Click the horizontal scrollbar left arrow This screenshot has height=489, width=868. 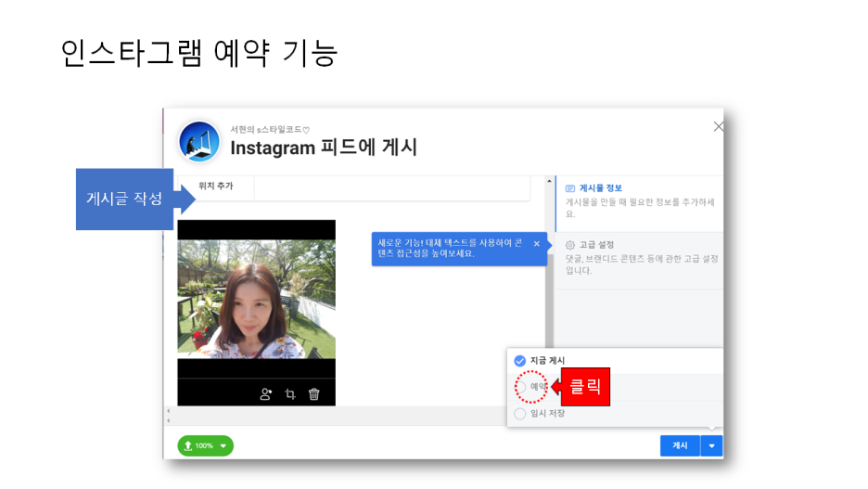pos(169,411)
